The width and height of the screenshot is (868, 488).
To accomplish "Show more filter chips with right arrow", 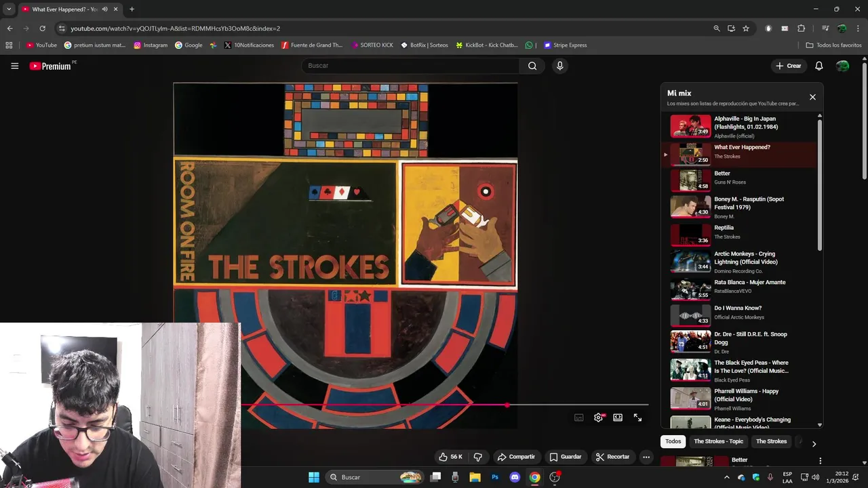I will pos(814,443).
